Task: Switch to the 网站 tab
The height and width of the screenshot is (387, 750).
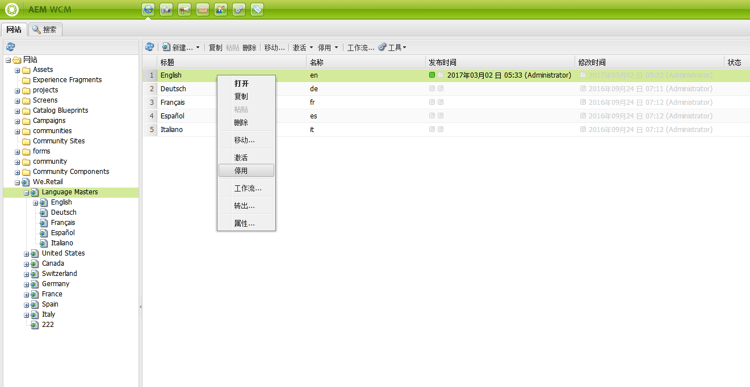Action: [14, 30]
